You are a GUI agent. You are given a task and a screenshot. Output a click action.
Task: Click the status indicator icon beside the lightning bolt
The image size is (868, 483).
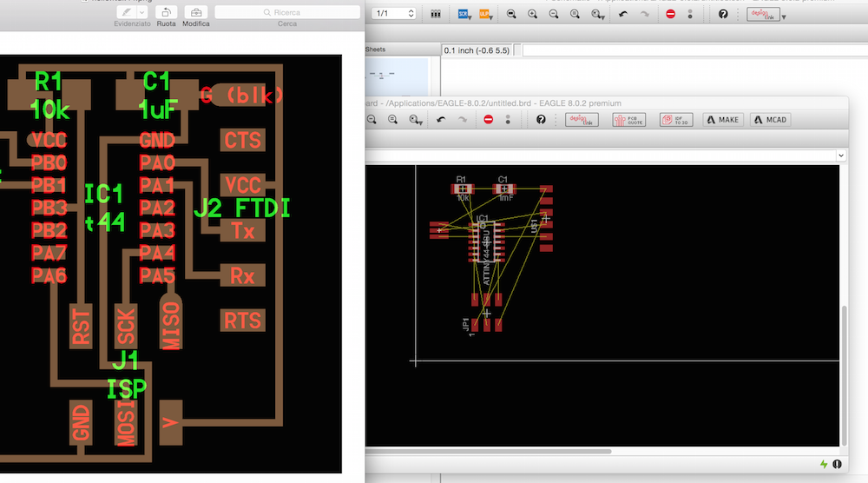tap(837, 464)
